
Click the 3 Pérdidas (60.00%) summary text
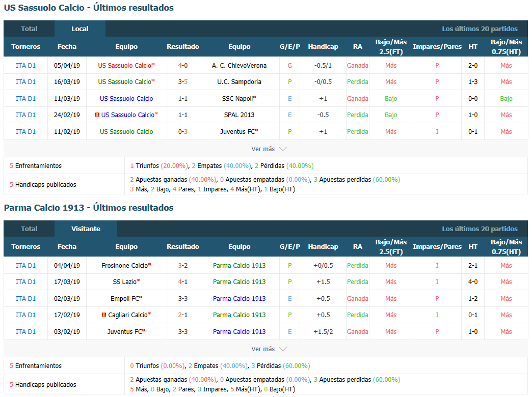click(281, 366)
